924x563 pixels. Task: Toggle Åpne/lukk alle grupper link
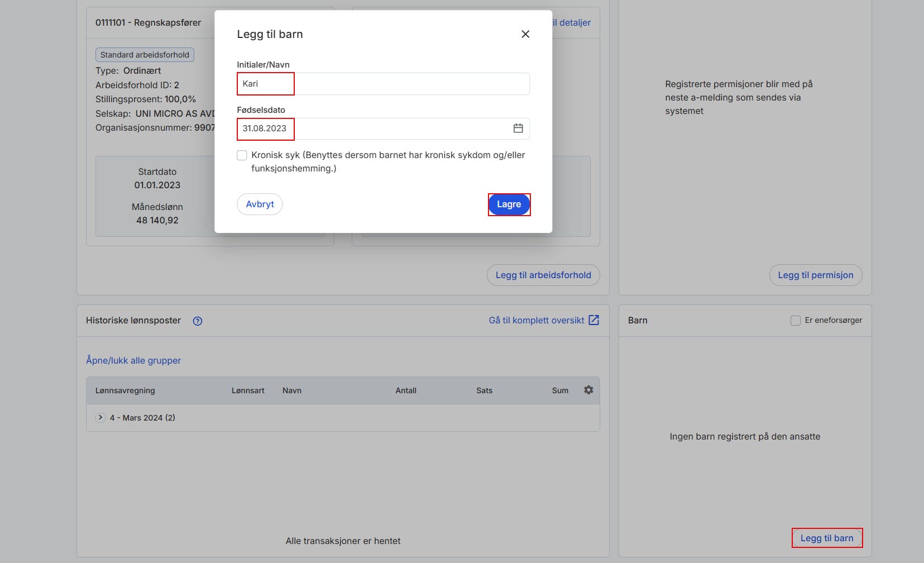[x=133, y=361]
